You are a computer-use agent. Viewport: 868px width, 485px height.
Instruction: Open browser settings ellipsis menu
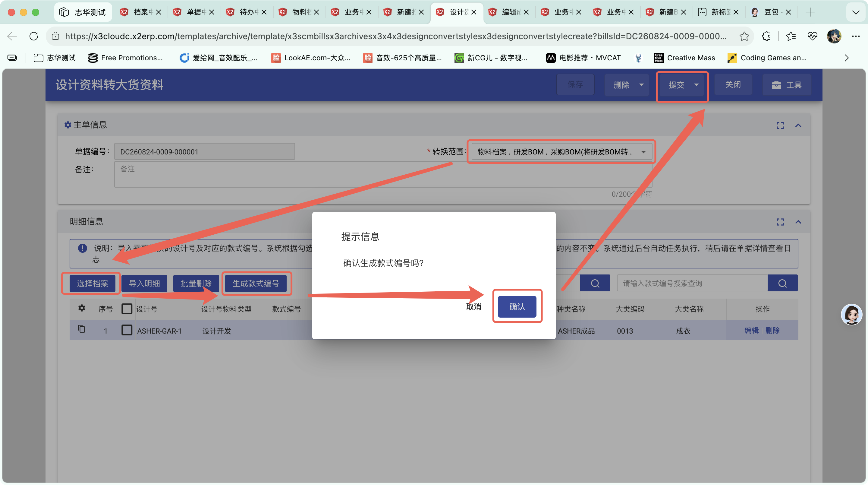pyautogui.click(x=856, y=36)
